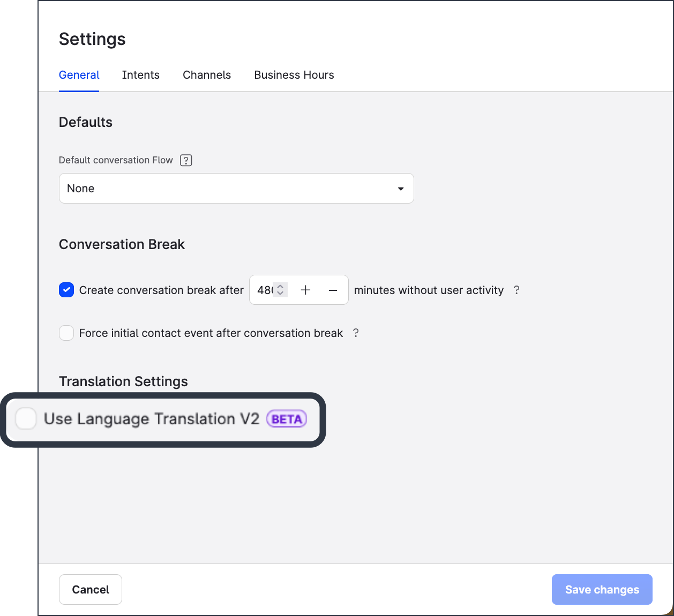The width and height of the screenshot is (674, 616).
Task: Enable Use Language Translation V2 checkbox
Action: pyautogui.click(x=26, y=418)
